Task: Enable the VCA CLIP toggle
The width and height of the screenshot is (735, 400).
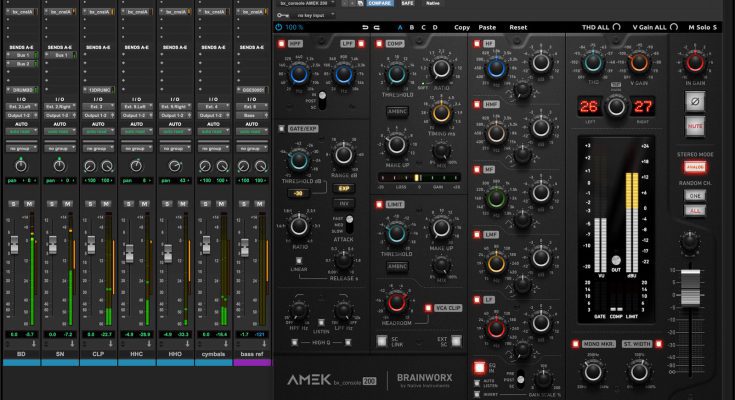Action: point(430,308)
